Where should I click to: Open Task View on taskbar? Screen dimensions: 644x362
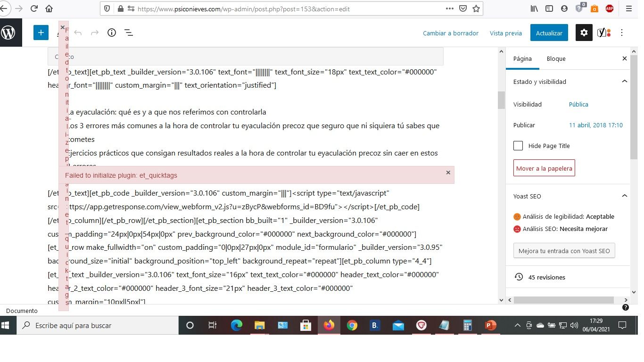pos(213,325)
